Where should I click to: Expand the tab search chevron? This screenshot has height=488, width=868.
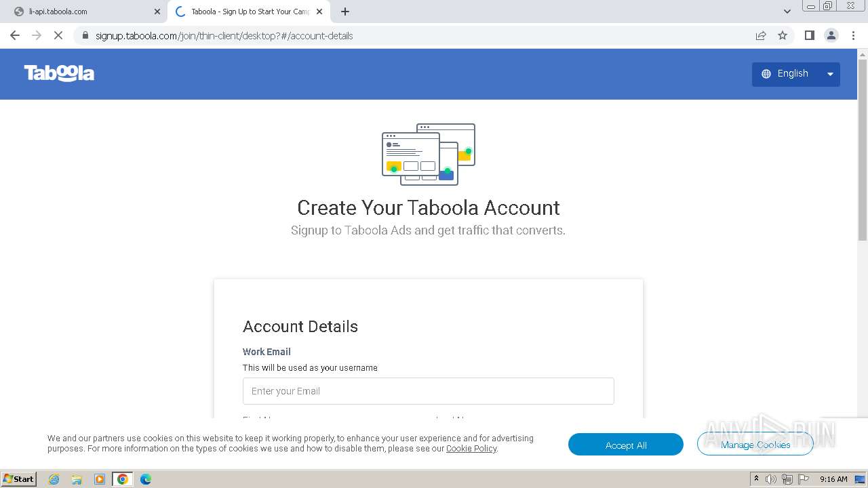pyautogui.click(x=787, y=12)
